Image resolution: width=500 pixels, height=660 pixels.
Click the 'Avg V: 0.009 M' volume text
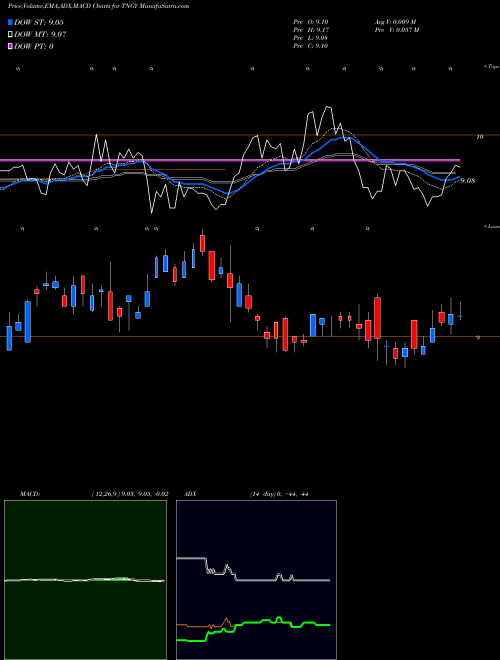(x=396, y=22)
